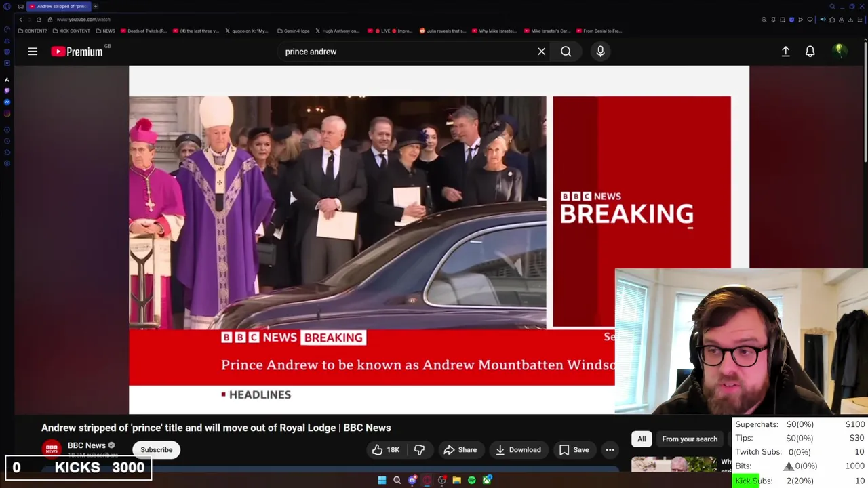Image resolution: width=868 pixels, height=488 pixels.
Task: Open the 'Why Mike Israetel...' bookmark
Action: click(x=494, y=30)
